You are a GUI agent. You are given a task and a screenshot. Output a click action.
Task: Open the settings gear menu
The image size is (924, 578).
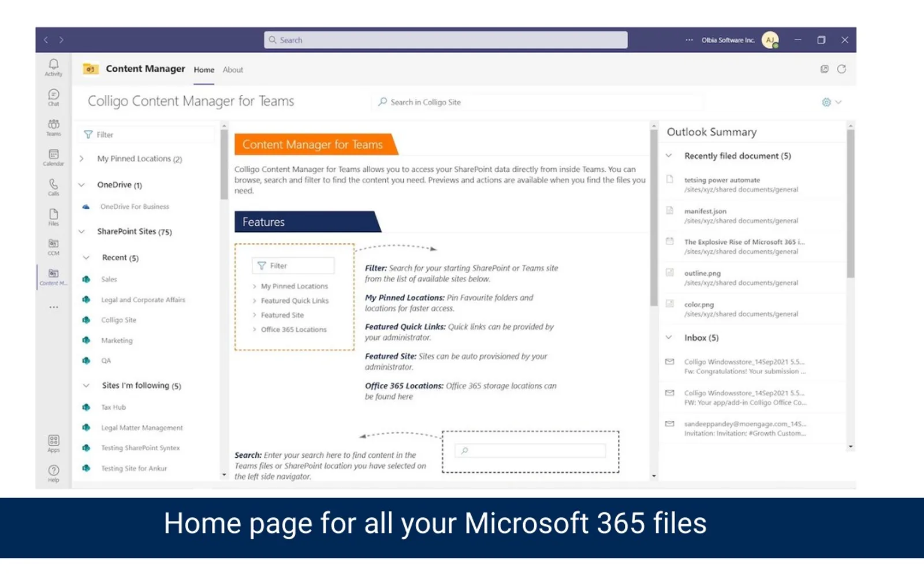831,102
